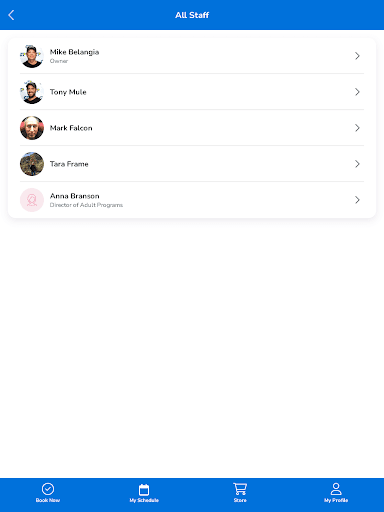
Task: Expand Anna Branson's row chevron
Action: point(357,200)
